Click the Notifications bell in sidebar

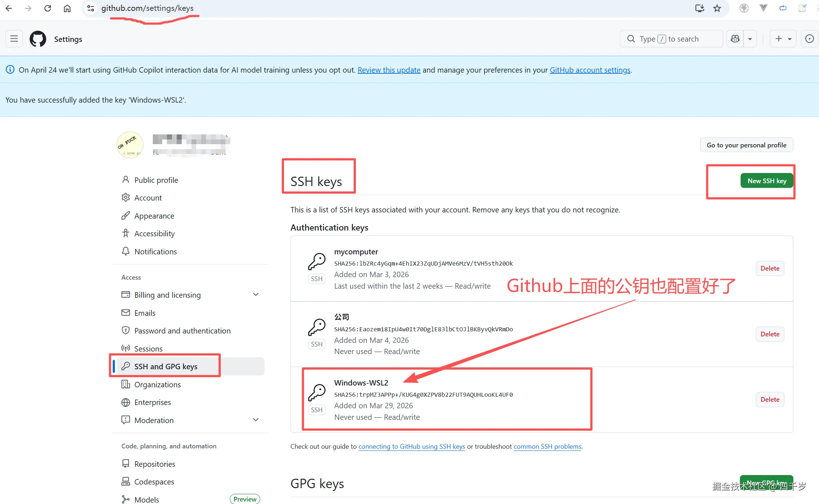pyautogui.click(x=125, y=251)
